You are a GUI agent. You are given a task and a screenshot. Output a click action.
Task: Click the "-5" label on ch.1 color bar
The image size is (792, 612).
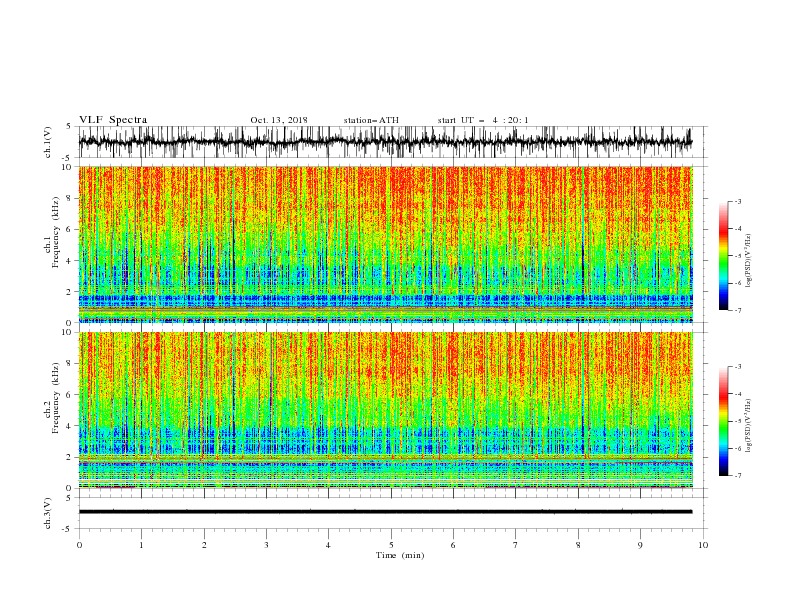pos(738,256)
